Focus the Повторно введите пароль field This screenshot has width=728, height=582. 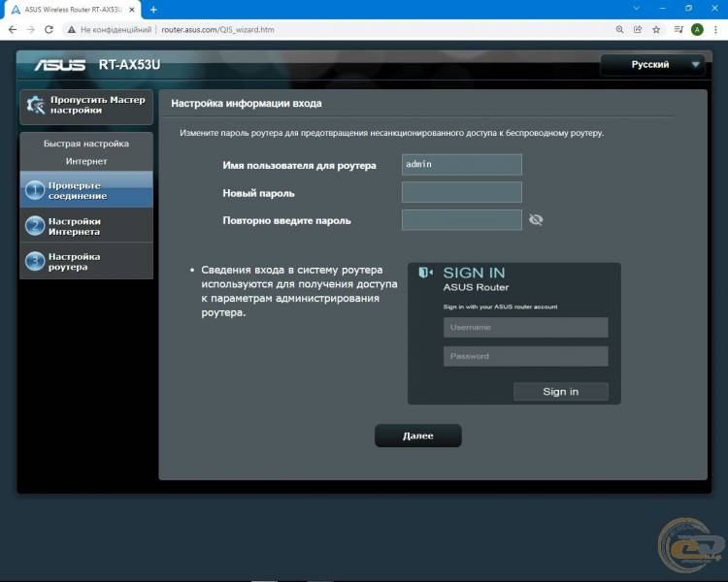click(x=461, y=220)
